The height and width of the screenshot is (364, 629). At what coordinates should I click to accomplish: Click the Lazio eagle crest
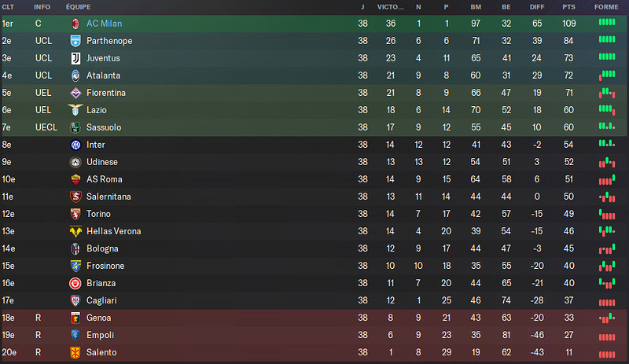click(75, 110)
